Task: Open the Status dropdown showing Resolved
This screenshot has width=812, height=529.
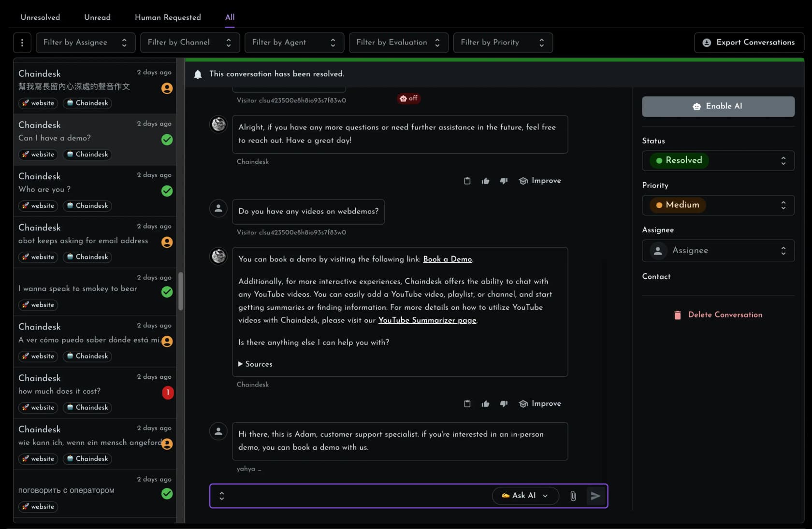Action: pyautogui.click(x=718, y=160)
